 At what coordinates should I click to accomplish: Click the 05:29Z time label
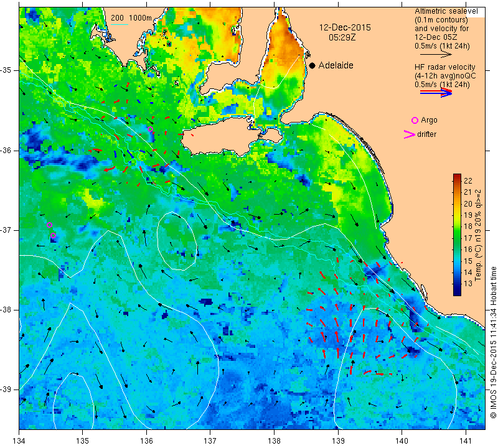tap(342, 37)
